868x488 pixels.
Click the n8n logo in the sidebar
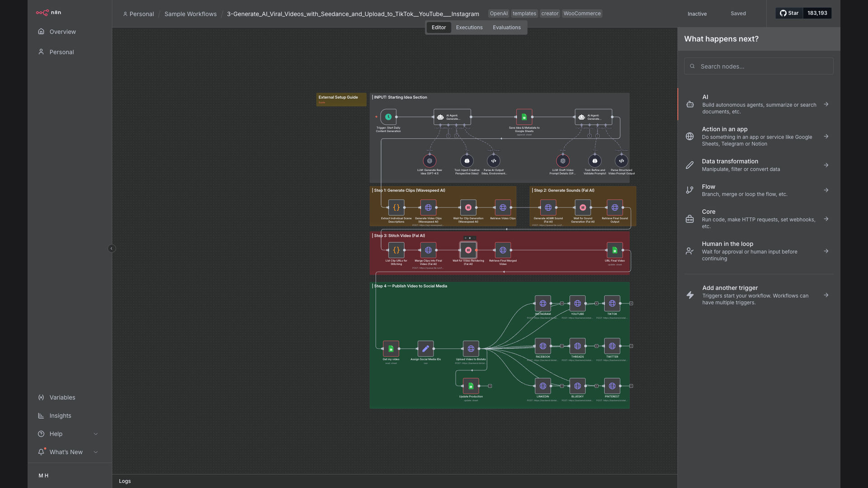(49, 13)
